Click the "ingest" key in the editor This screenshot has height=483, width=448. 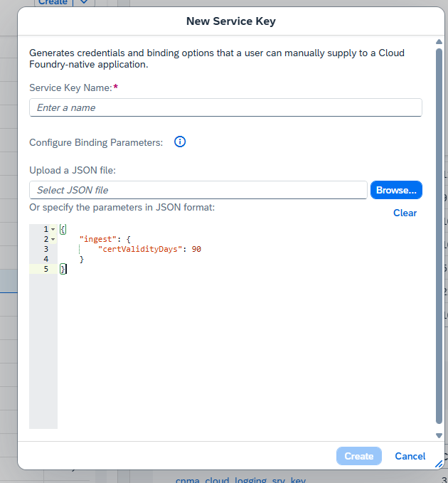pos(98,239)
